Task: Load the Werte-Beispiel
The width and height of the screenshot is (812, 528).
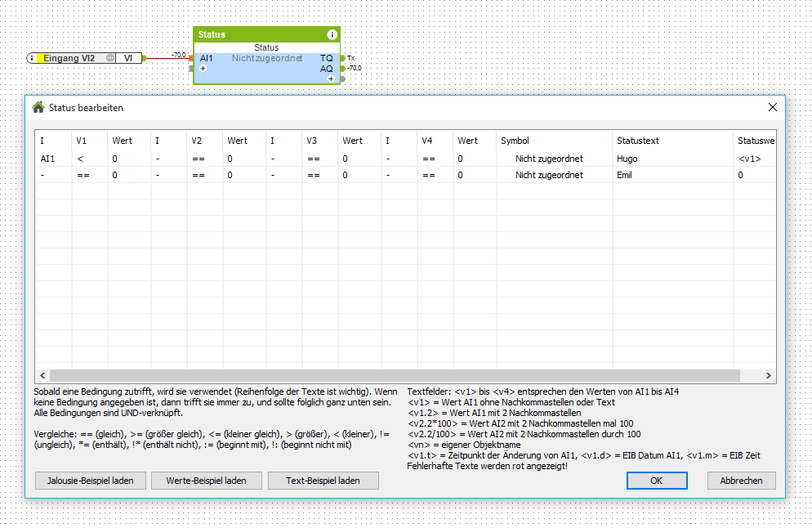Action: [x=206, y=481]
